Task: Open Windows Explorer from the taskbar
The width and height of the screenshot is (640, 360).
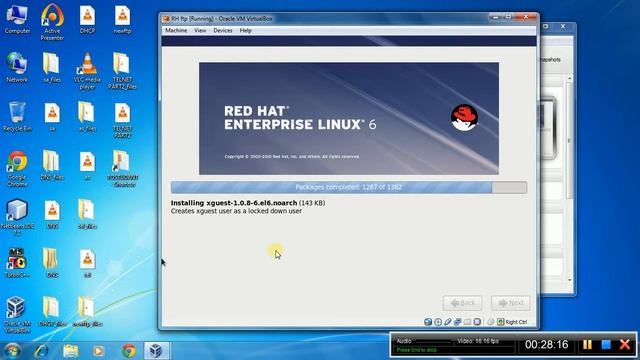Action: 70,351
